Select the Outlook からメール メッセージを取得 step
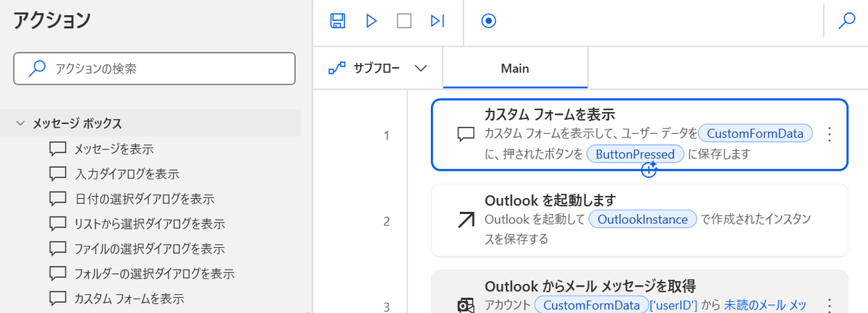Screen dimensions: 868x313 639,291
